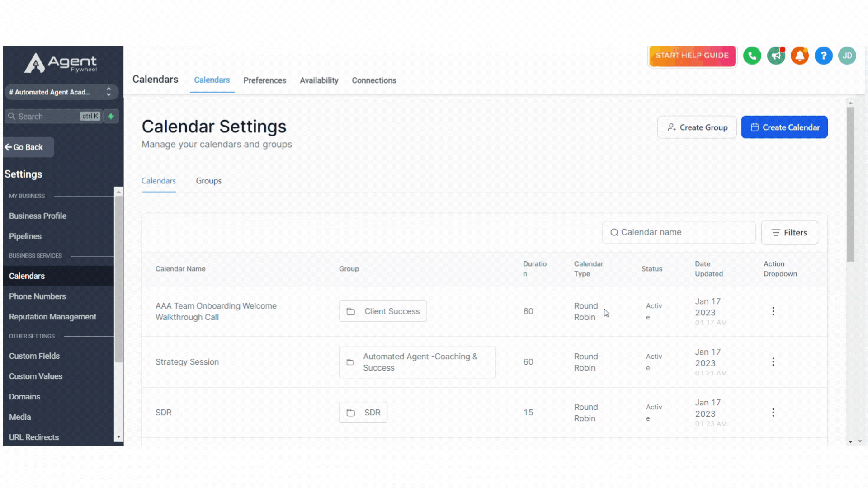This screenshot has height=488, width=868.
Task: Switch to the Availability tab
Action: [x=319, y=80]
